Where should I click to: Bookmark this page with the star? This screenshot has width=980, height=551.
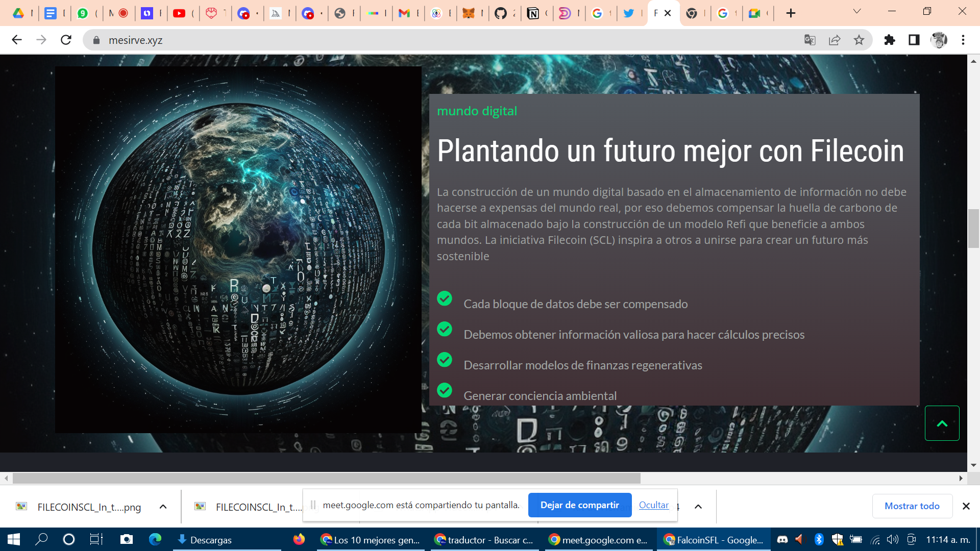point(859,40)
